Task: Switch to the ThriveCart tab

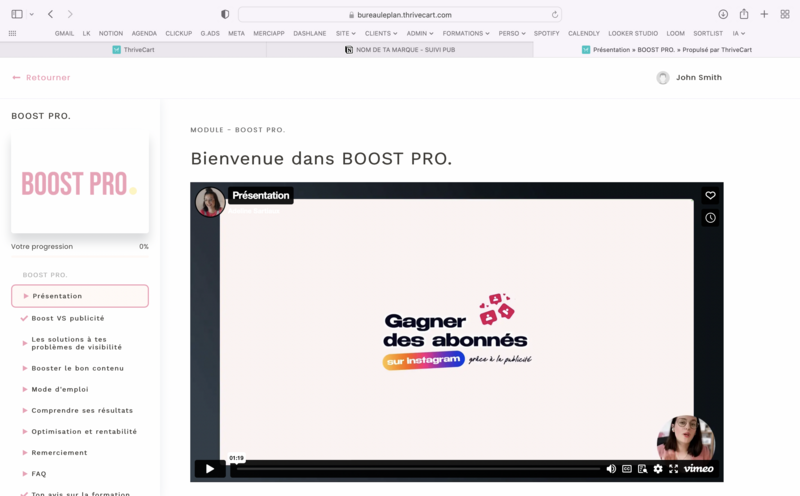Action: [x=133, y=49]
